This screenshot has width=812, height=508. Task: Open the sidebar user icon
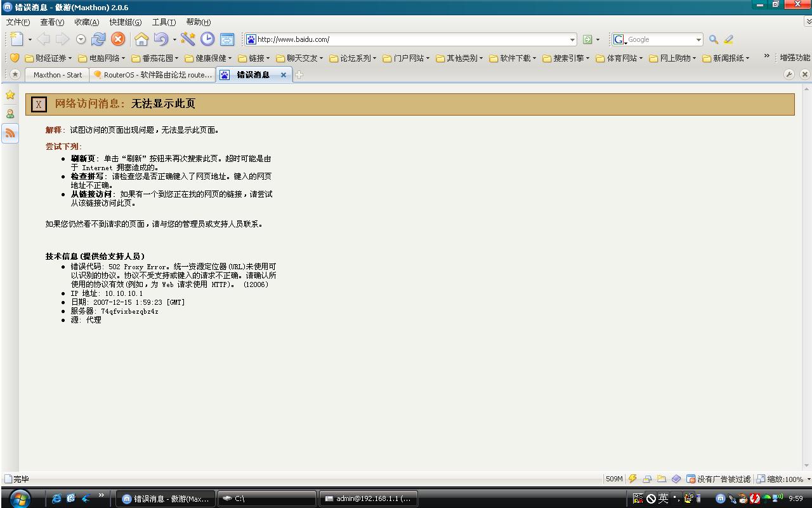(10, 114)
